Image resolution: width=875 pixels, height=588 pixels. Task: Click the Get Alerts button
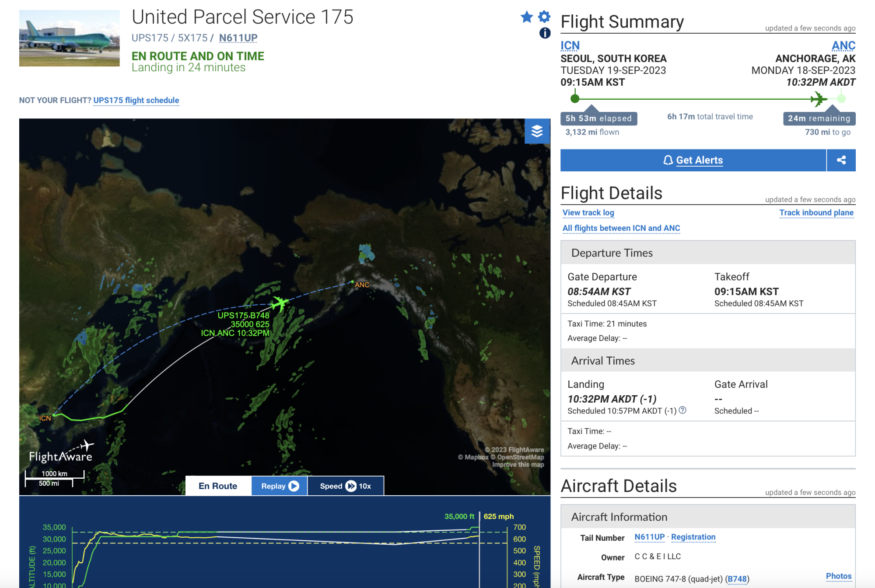tap(693, 160)
